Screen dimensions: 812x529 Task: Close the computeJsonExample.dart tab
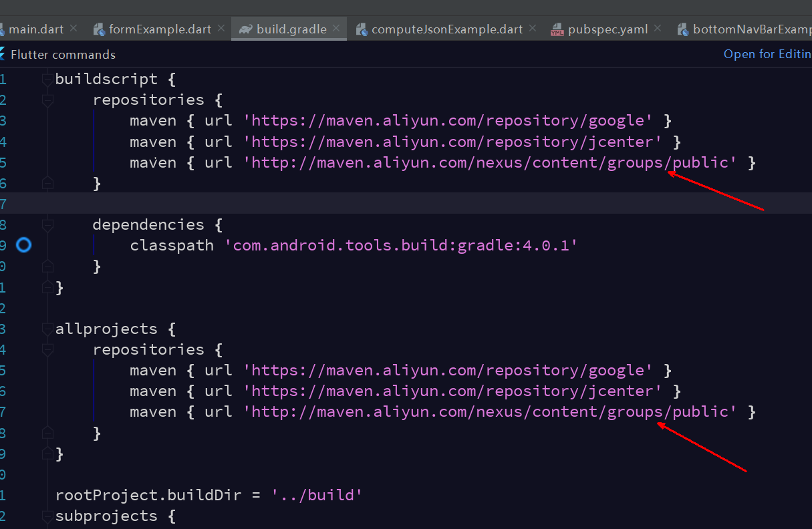(x=532, y=29)
